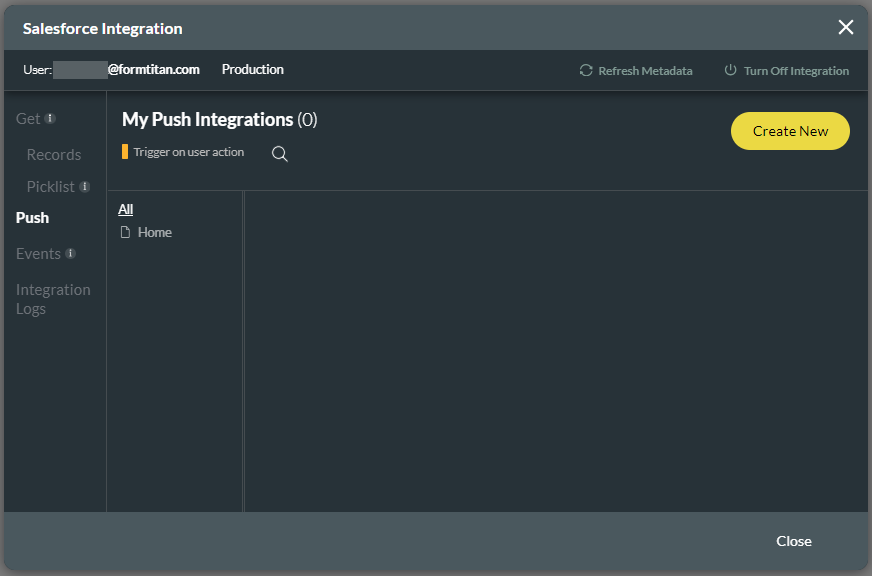Click the info icon next to Picklist

tap(84, 186)
